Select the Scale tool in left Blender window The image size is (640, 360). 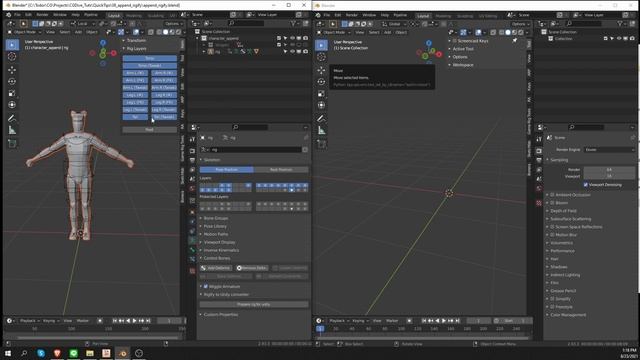tap(12, 93)
